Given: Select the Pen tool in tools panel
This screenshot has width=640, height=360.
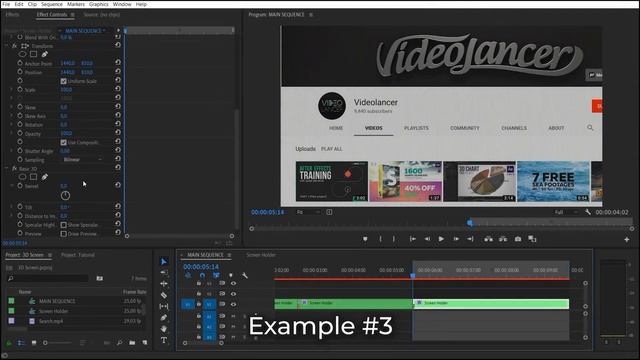Looking at the screenshot, I should [x=164, y=318].
